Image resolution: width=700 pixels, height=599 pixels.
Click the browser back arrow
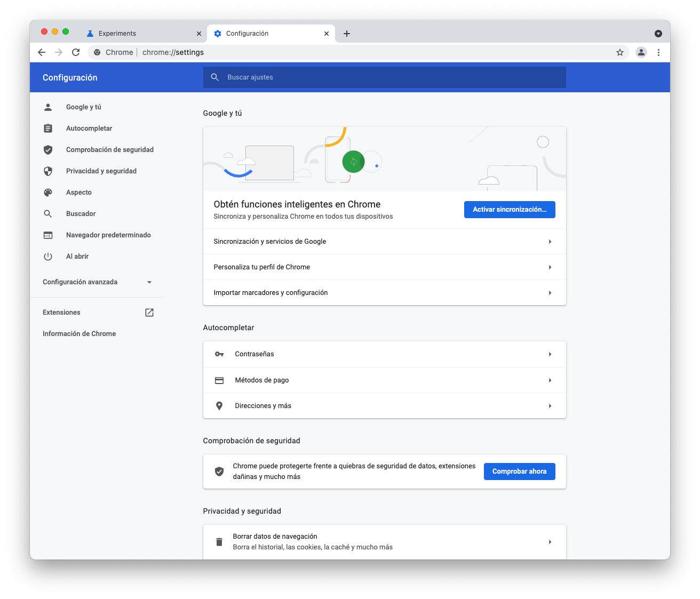coord(42,52)
